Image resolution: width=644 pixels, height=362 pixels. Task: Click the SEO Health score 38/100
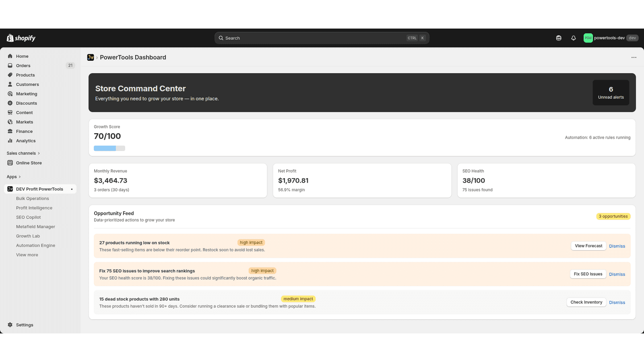click(474, 181)
